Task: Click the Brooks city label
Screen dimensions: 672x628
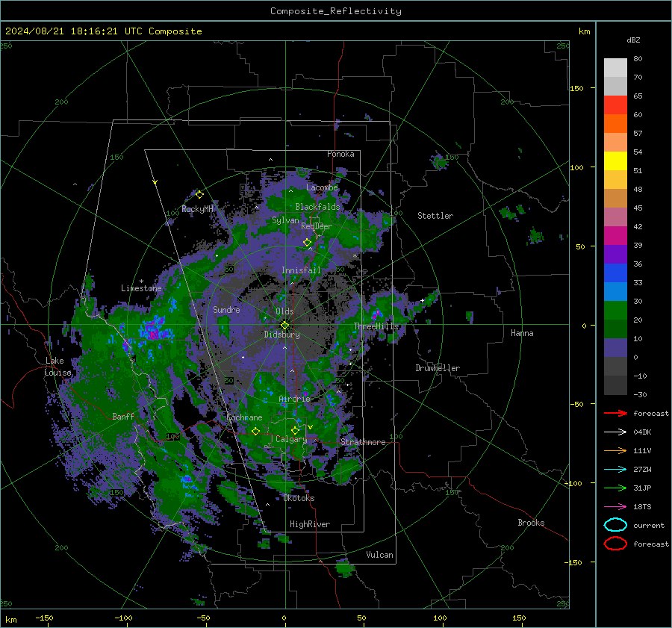Action: 531,523
